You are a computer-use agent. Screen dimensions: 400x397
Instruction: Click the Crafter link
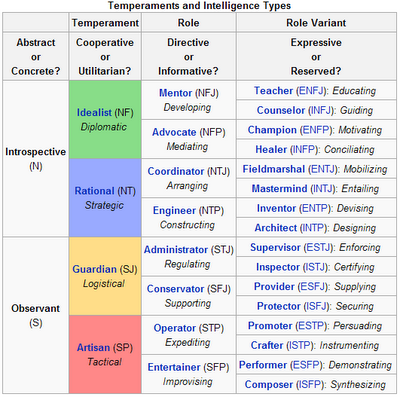(x=267, y=345)
